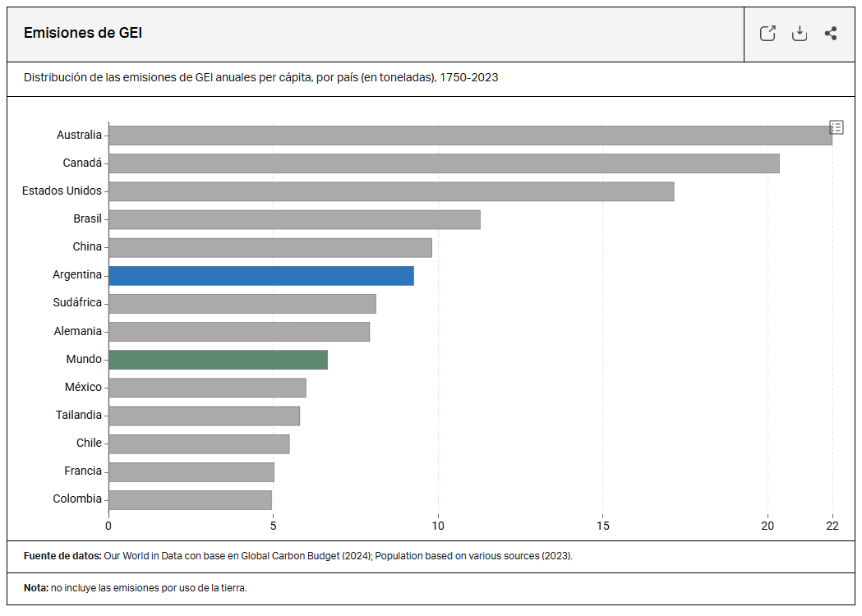This screenshot has width=862, height=616.
Task: Click the green Mundo bar
Action: pos(218,360)
